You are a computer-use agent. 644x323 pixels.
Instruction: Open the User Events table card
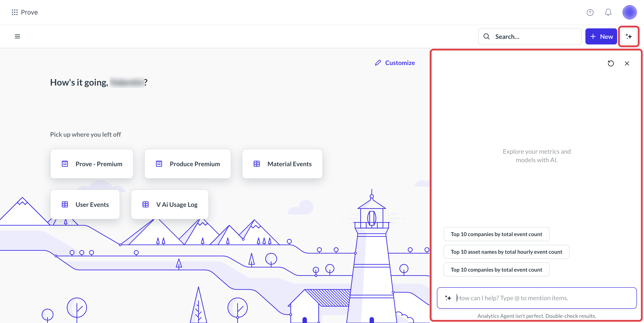(85, 204)
